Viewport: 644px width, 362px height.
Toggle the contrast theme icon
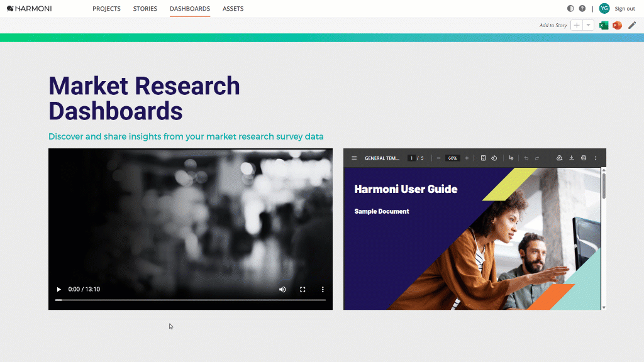pos(570,8)
